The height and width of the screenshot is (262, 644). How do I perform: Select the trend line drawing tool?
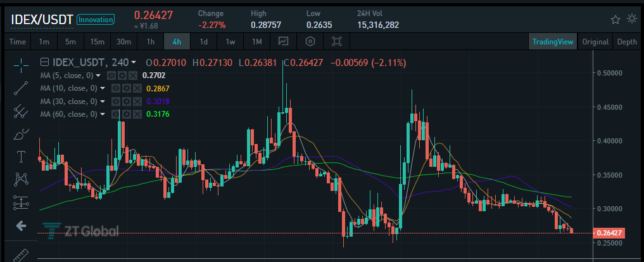tap(21, 88)
